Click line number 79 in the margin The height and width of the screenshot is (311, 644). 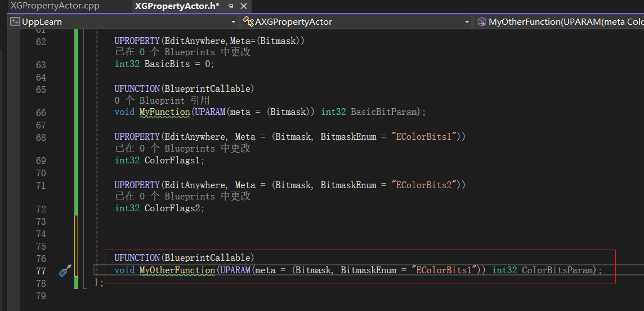pyautogui.click(x=41, y=296)
